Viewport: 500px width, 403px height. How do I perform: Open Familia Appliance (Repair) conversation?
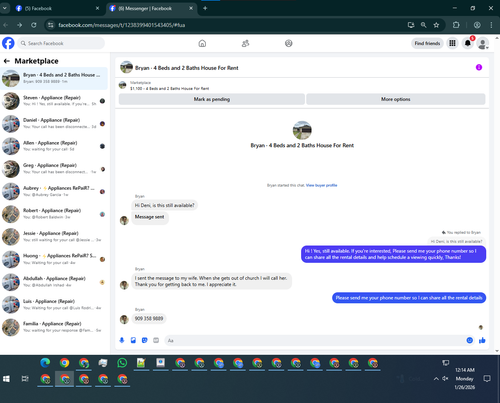click(54, 327)
